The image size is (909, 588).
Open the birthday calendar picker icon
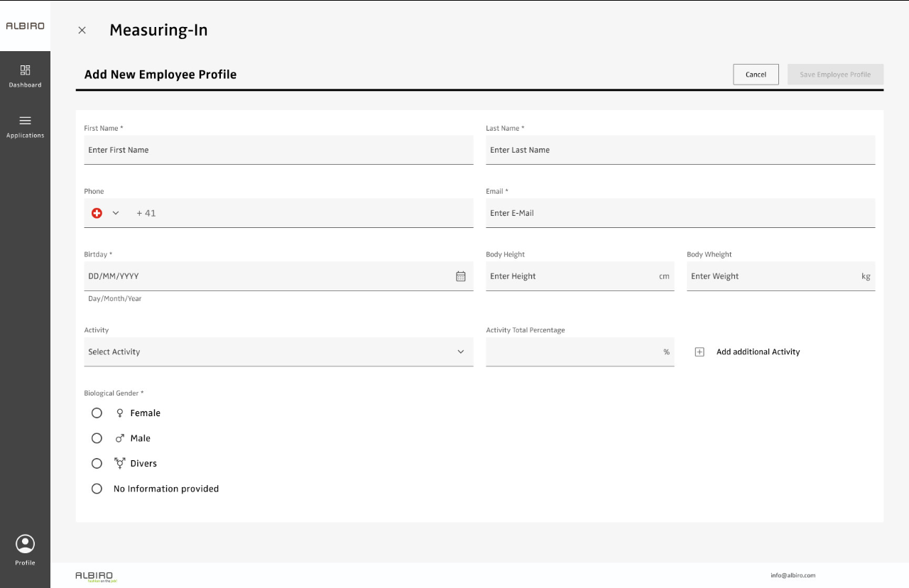point(460,276)
